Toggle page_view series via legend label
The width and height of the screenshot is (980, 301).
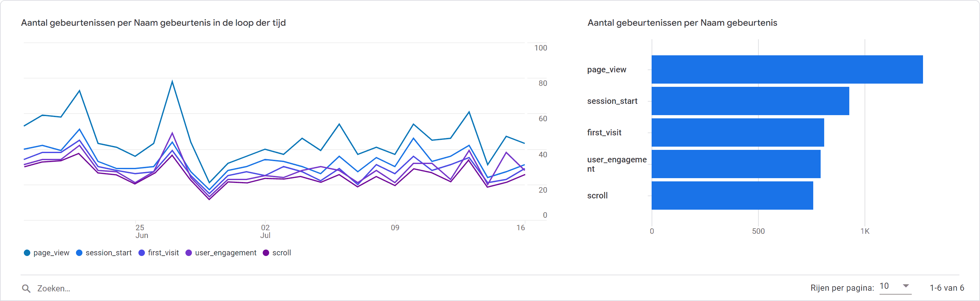[51, 253]
